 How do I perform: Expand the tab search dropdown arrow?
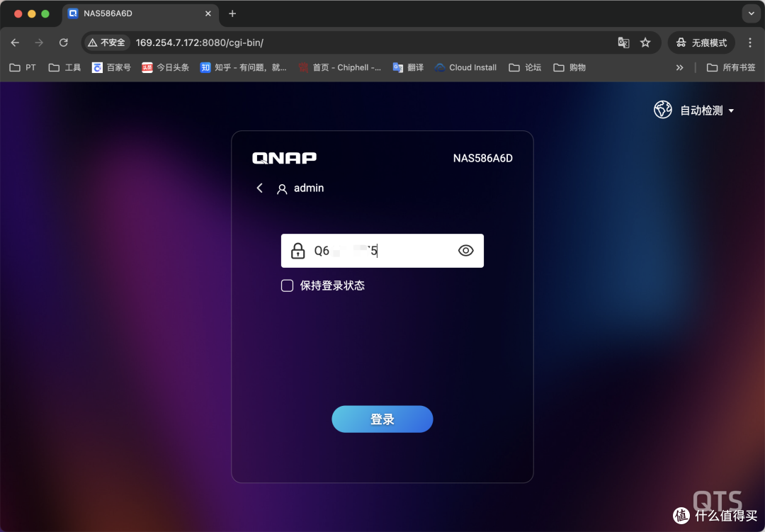pyautogui.click(x=751, y=13)
